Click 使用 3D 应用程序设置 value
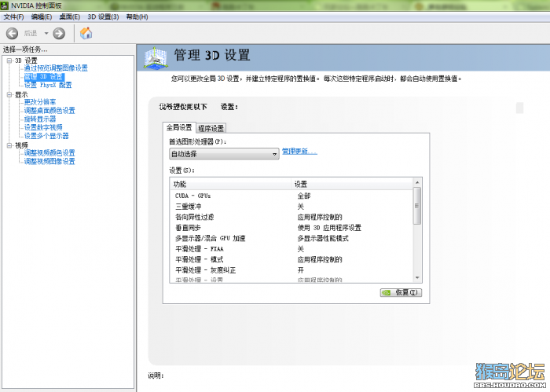 click(x=329, y=228)
